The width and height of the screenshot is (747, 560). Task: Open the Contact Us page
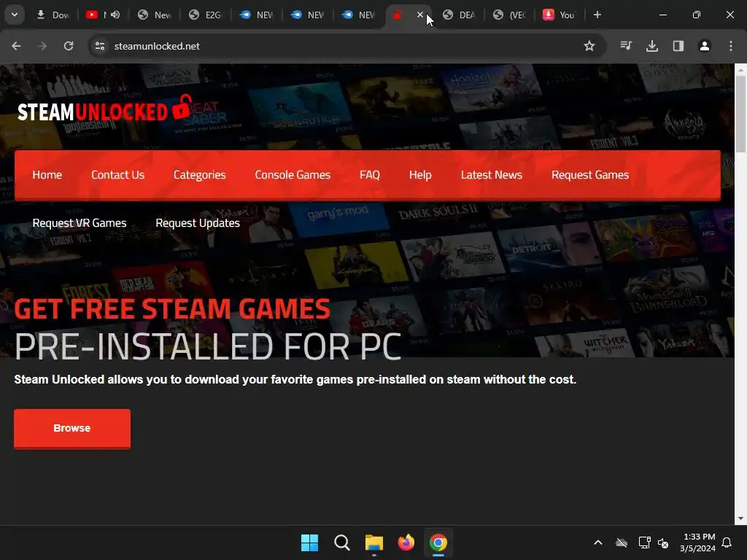pyautogui.click(x=117, y=175)
